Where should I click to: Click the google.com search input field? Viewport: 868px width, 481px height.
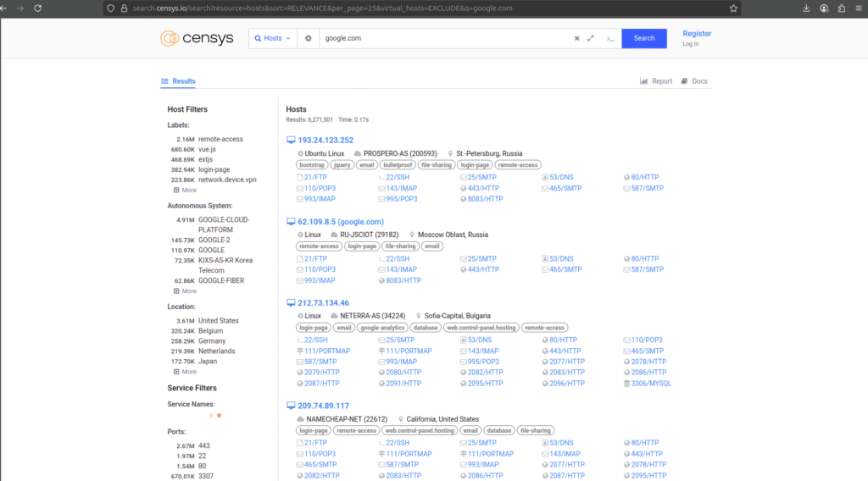(441, 38)
